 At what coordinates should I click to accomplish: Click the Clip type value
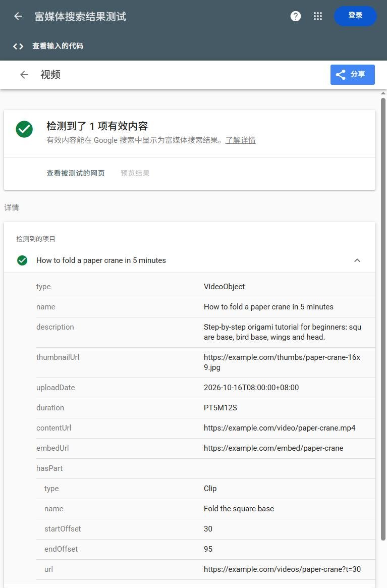tap(210, 489)
